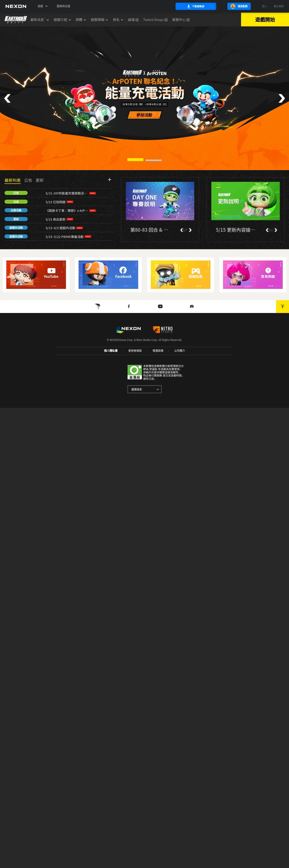Open the 論壇 external link
Viewport: 289px width, 868px height.
coord(133,20)
